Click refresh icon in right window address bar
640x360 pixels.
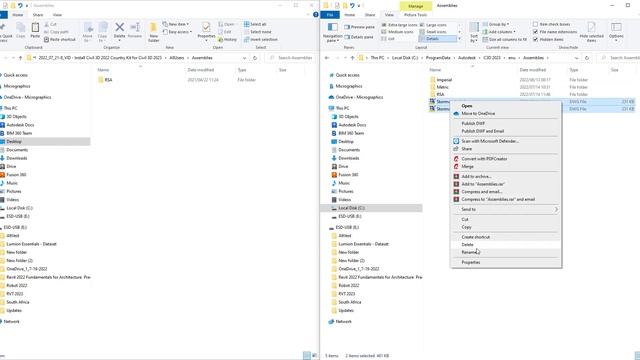tap(587, 58)
